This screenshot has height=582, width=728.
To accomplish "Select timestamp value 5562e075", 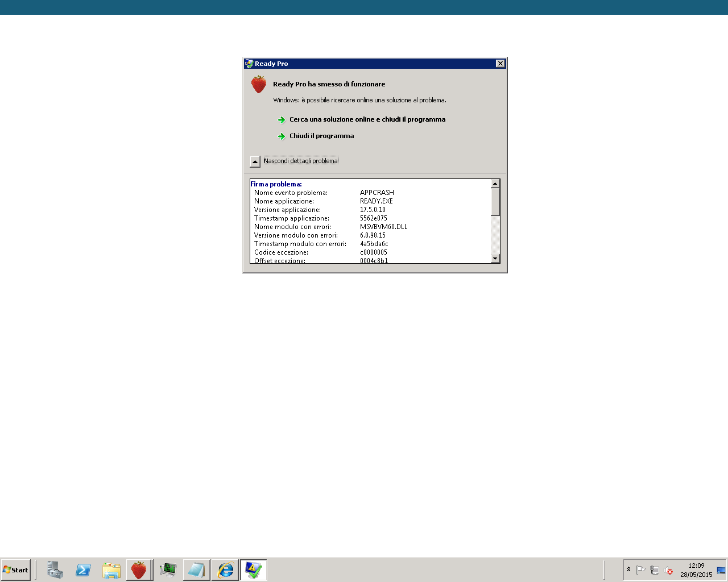I will pos(374,218).
